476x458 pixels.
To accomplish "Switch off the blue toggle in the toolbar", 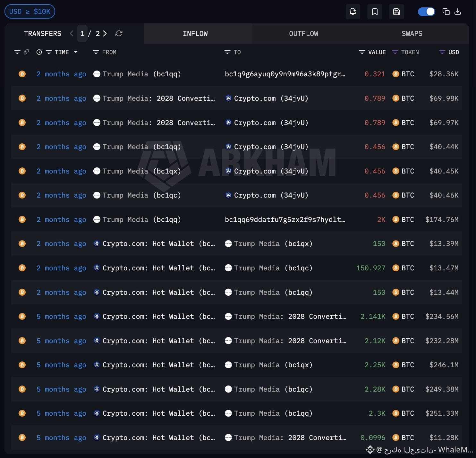I will pos(426,12).
